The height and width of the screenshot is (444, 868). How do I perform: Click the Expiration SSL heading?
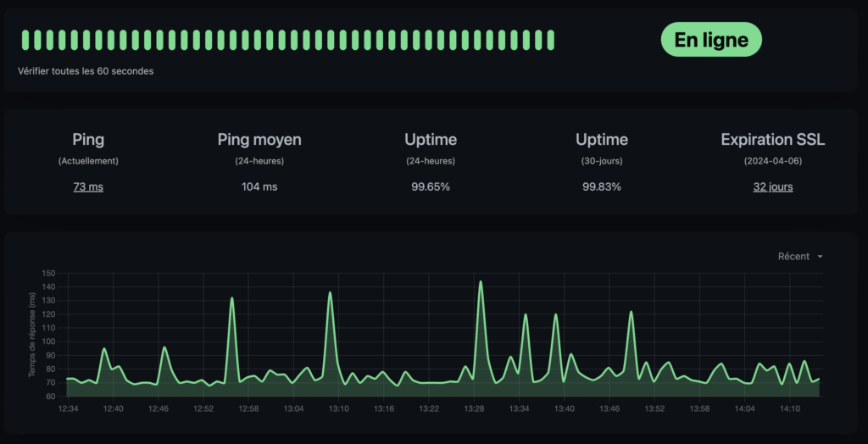click(773, 140)
